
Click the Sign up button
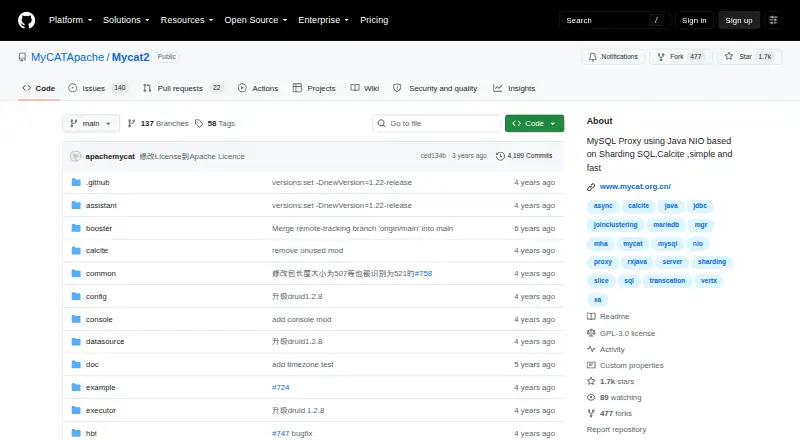click(x=739, y=20)
